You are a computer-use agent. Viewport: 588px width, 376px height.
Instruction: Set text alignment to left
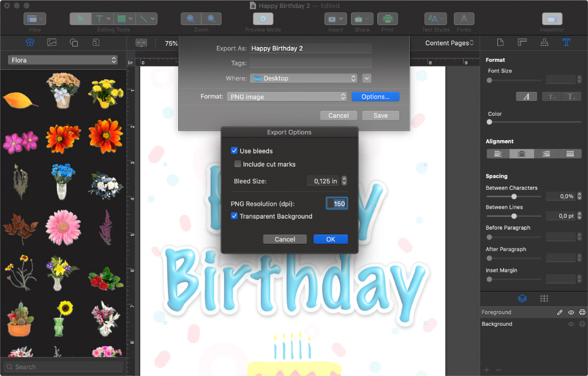click(x=498, y=154)
